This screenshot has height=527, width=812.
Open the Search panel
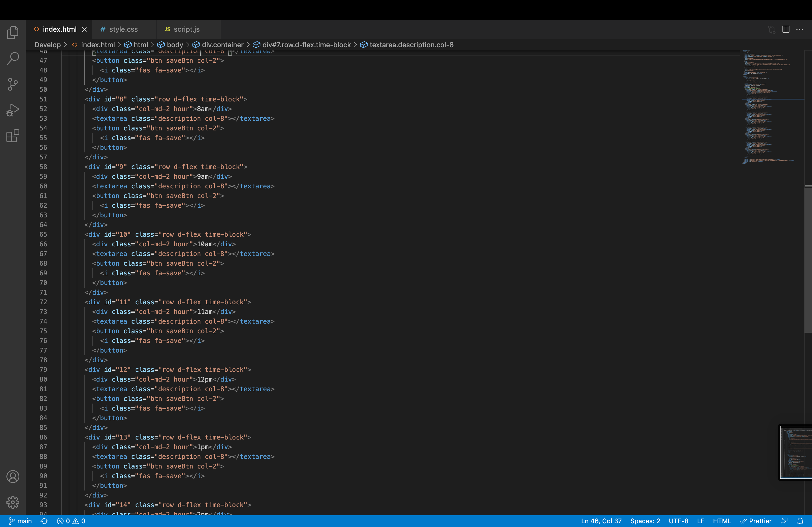[13, 58]
